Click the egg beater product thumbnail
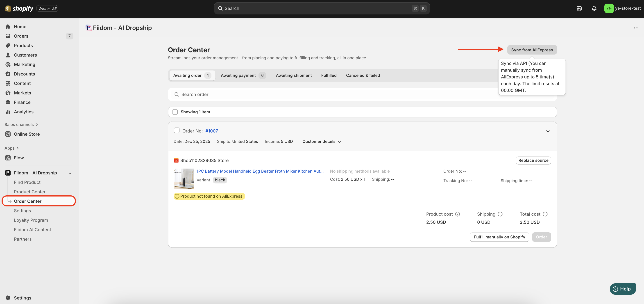This screenshot has height=304, width=644. pos(184,179)
